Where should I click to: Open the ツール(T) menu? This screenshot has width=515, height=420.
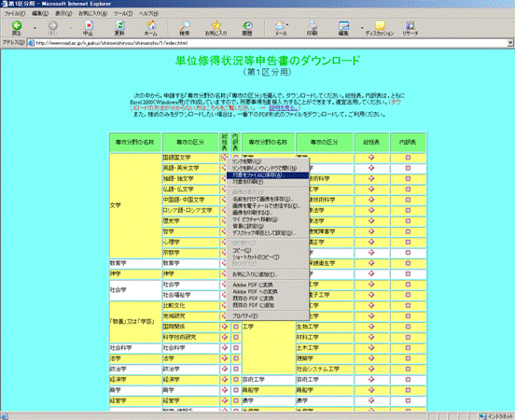coord(123,13)
